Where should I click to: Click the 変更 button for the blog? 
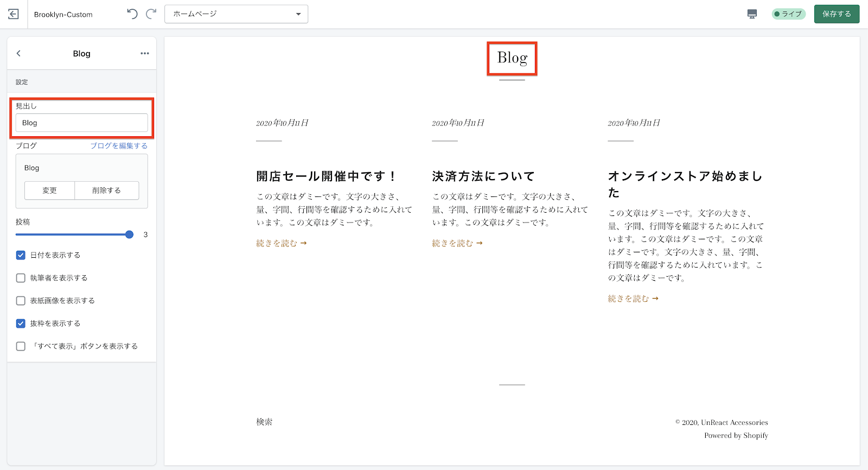point(49,190)
